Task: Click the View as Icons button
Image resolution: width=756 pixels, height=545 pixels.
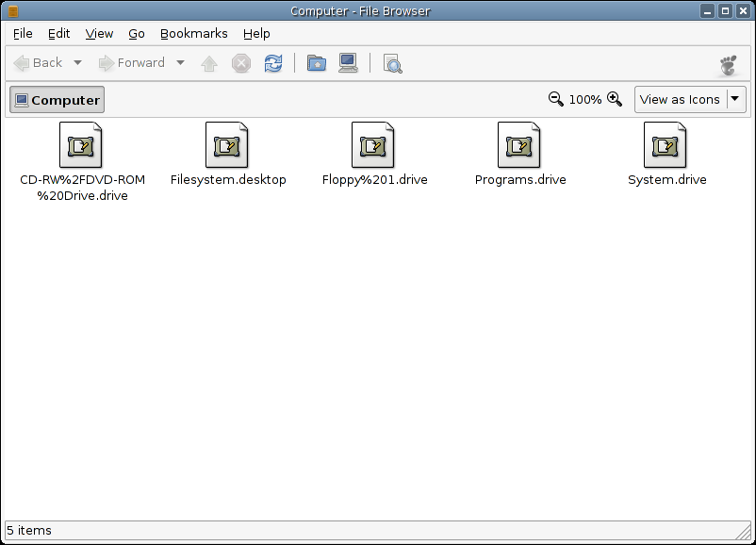Action: coord(678,99)
